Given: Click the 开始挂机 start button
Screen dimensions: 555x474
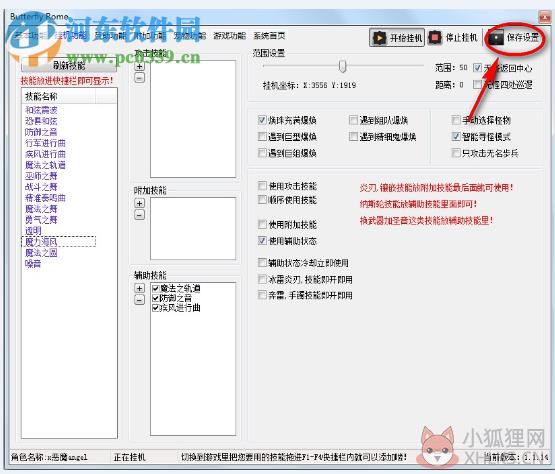Looking at the screenshot, I should pos(397,37).
